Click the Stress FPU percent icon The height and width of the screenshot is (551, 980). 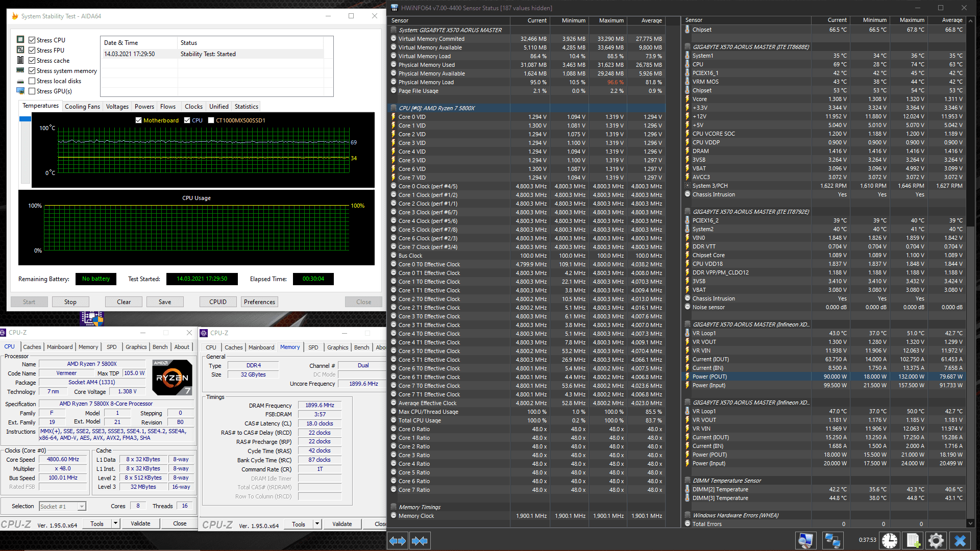coord(20,50)
